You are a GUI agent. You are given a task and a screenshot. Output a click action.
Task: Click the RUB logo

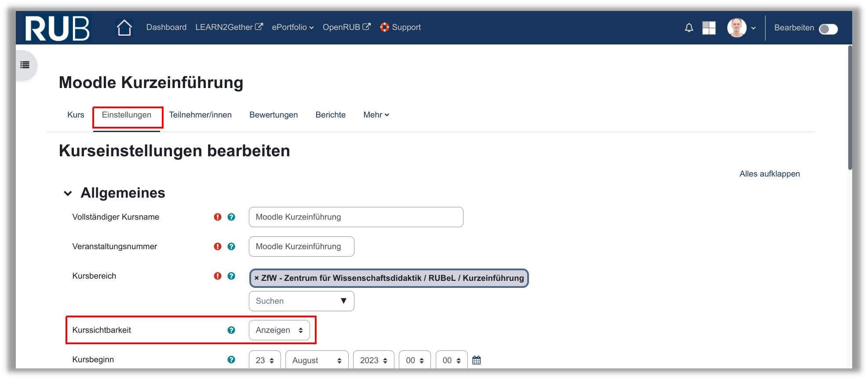tap(57, 28)
